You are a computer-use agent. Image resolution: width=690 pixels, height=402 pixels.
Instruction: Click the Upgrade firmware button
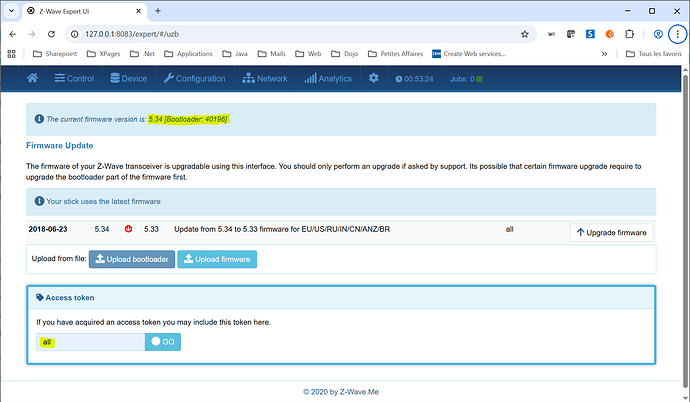[x=611, y=232]
